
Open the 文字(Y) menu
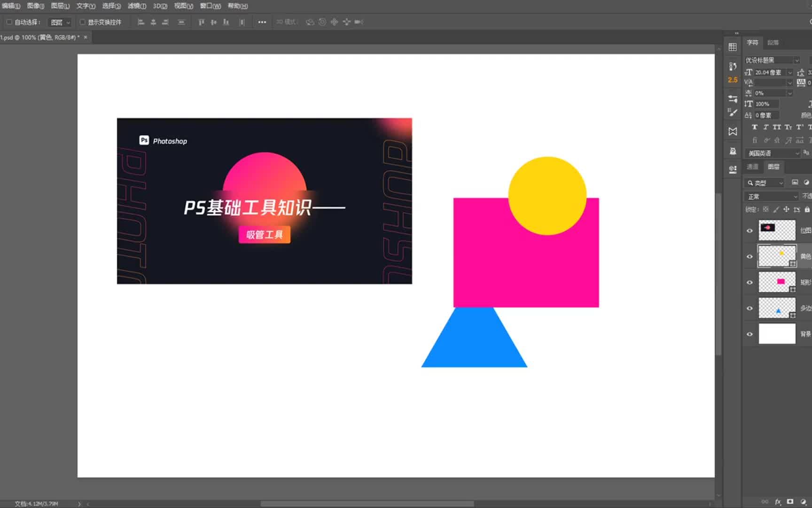coord(86,6)
